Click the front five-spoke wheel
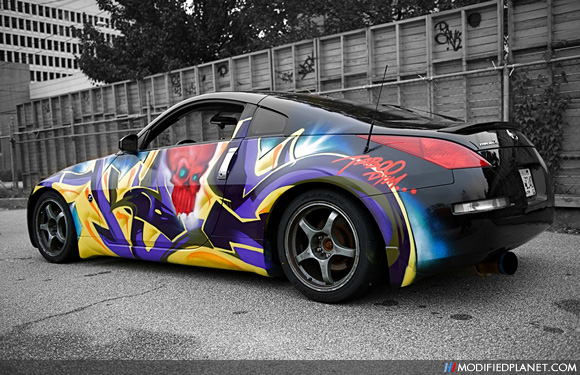 (54, 227)
